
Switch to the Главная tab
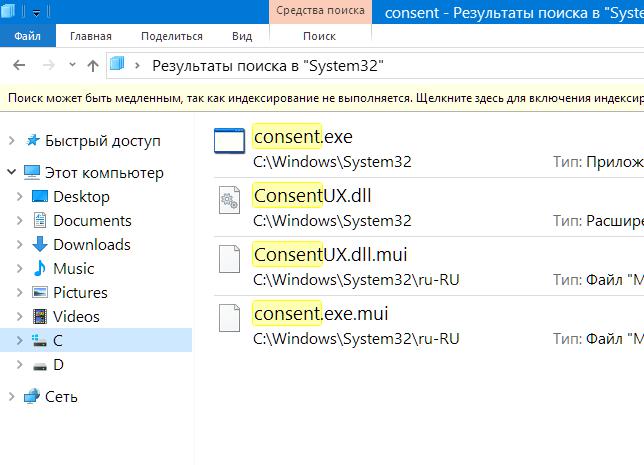[x=91, y=36]
